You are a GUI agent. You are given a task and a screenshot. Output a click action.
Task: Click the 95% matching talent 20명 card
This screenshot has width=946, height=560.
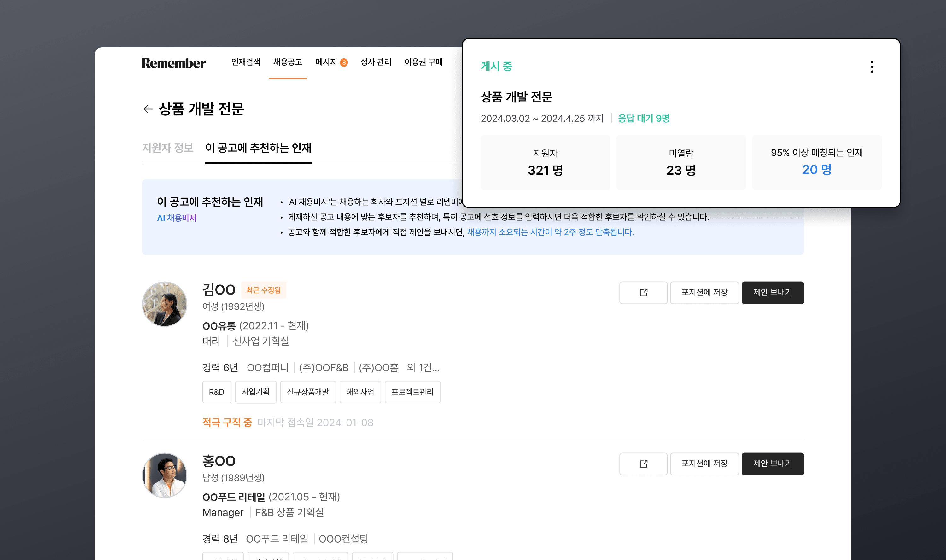pyautogui.click(x=817, y=162)
